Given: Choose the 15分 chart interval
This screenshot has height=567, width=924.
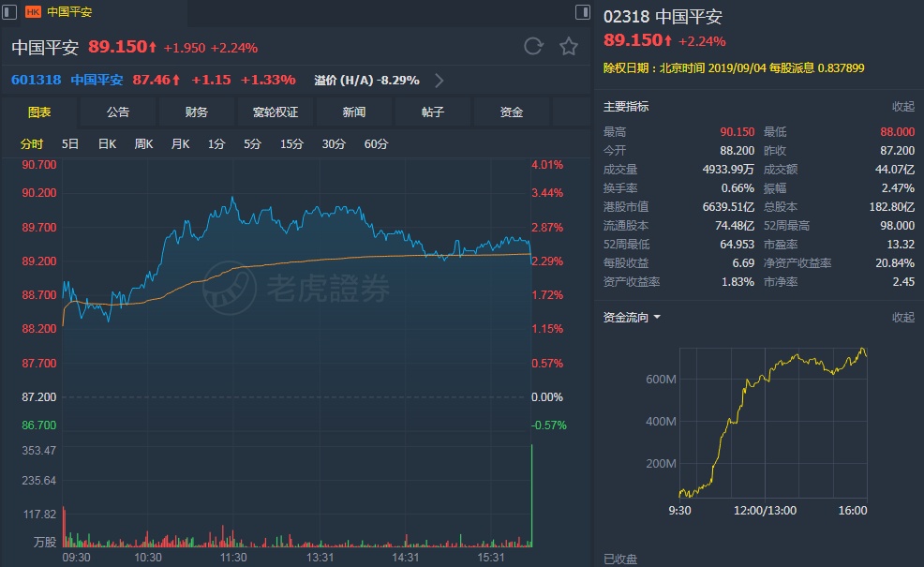Looking at the screenshot, I should pos(291,144).
